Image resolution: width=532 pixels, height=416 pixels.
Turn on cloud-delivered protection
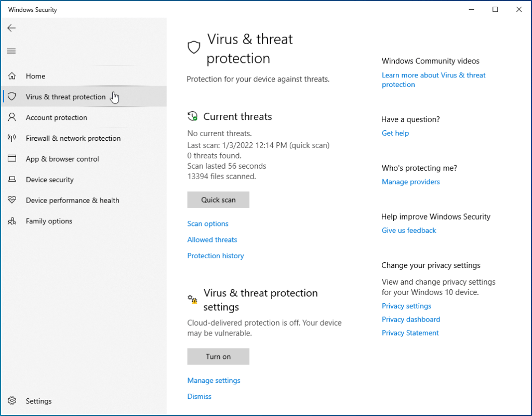(218, 356)
